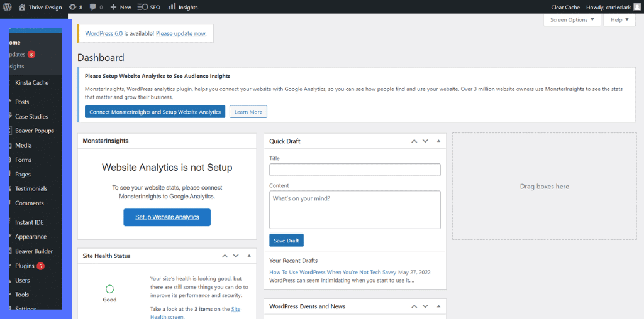Move Quick Draft widget up with arrow
The height and width of the screenshot is (319, 644).
point(414,141)
